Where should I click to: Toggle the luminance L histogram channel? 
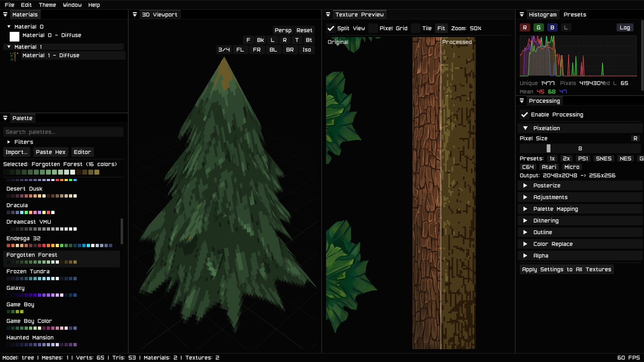566,27
